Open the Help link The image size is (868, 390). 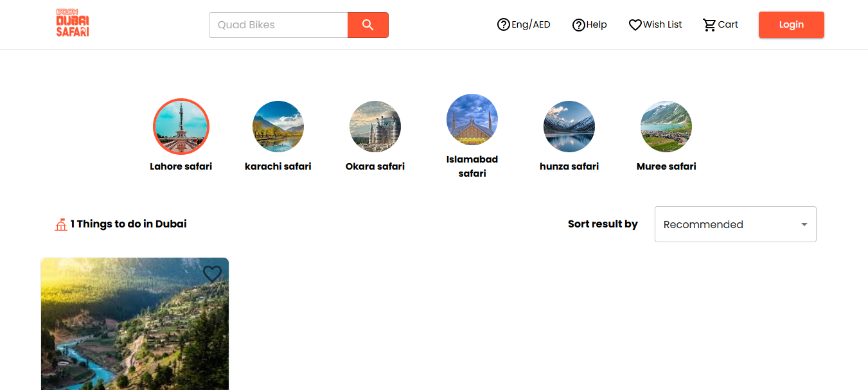[x=589, y=25]
